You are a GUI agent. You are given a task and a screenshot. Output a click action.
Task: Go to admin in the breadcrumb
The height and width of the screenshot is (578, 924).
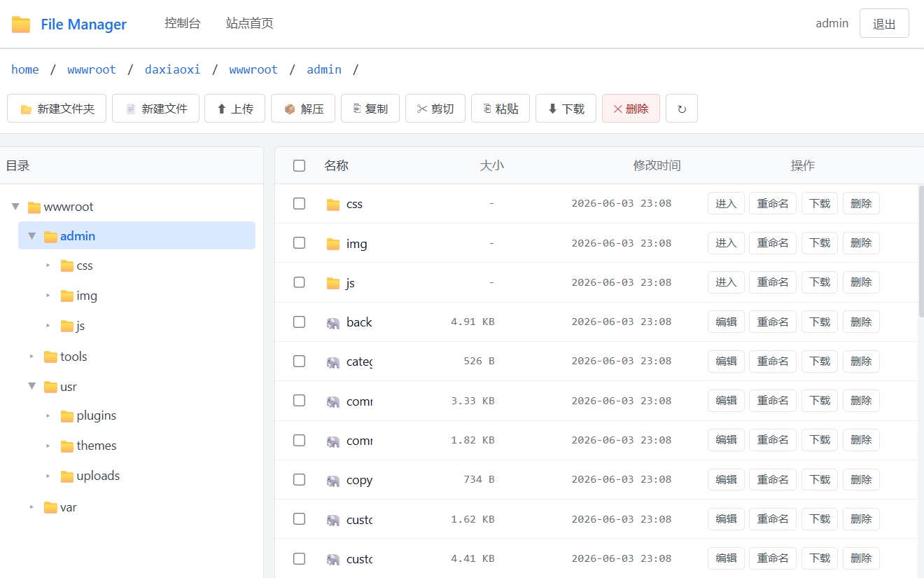point(324,69)
